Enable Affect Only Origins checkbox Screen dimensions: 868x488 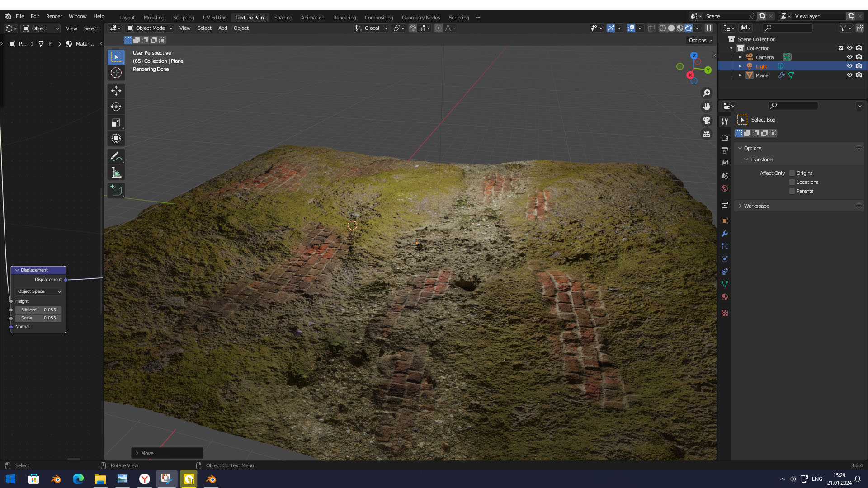click(x=792, y=173)
